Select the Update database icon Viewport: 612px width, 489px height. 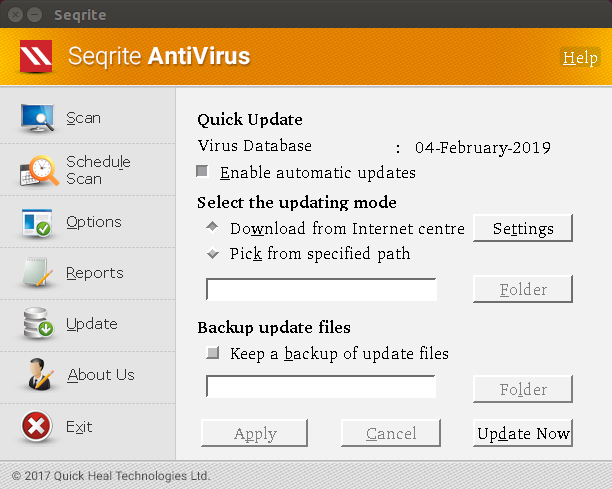coord(39,324)
